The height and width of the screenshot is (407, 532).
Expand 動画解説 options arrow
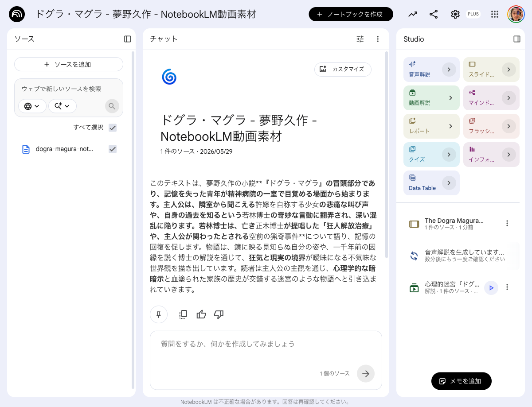coord(450,98)
